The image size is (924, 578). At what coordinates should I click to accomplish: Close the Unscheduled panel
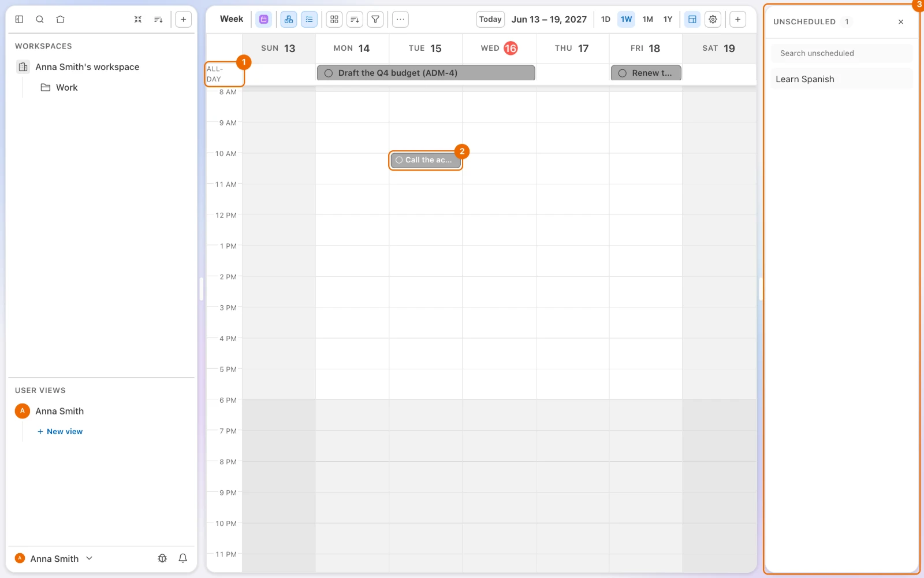901,22
